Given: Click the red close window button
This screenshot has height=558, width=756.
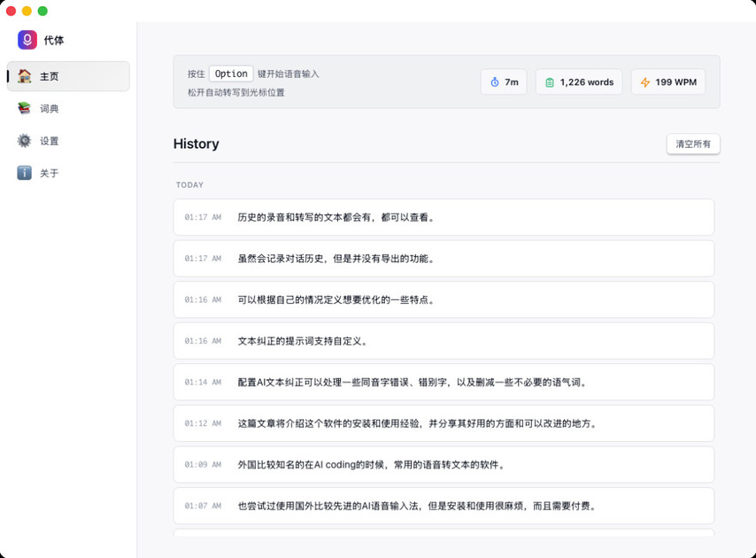Looking at the screenshot, I should pos(12,12).
